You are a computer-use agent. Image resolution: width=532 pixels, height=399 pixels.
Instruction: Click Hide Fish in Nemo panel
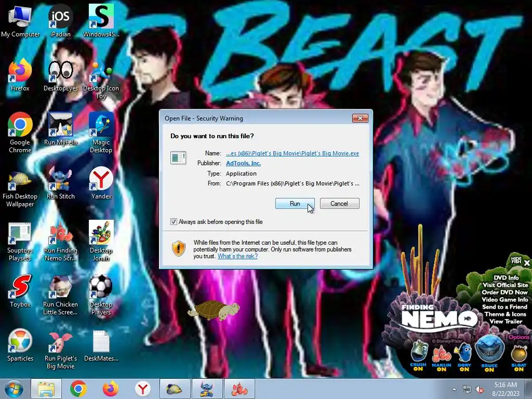(516, 260)
